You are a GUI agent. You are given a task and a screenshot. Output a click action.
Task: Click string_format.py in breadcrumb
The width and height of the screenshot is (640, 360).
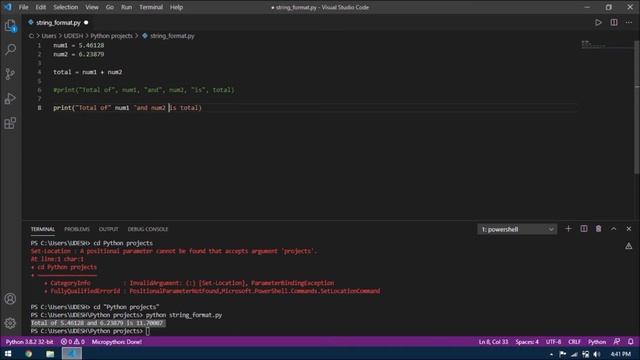click(172, 36)
